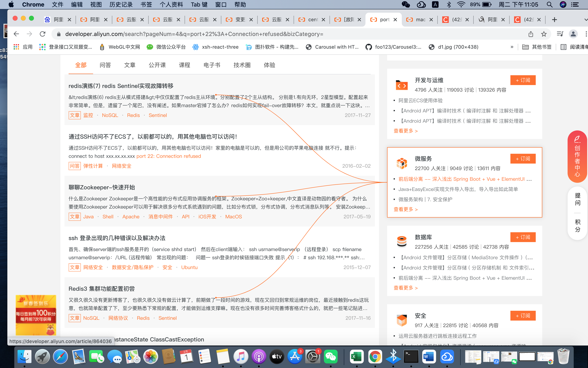588x368 pixels.
Task: Switch to the 技术圈 search tab
Action: coord(242,65)
